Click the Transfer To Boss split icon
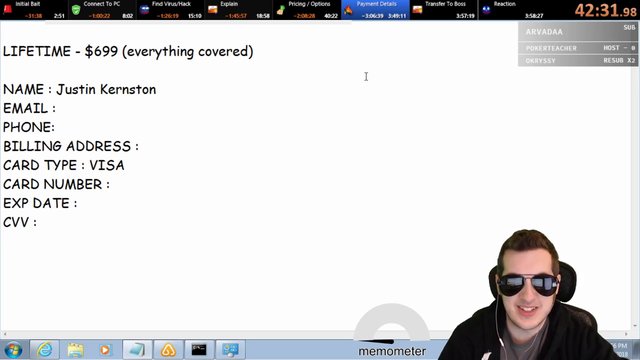The image size is (640, 360). (x=417, y=10)
